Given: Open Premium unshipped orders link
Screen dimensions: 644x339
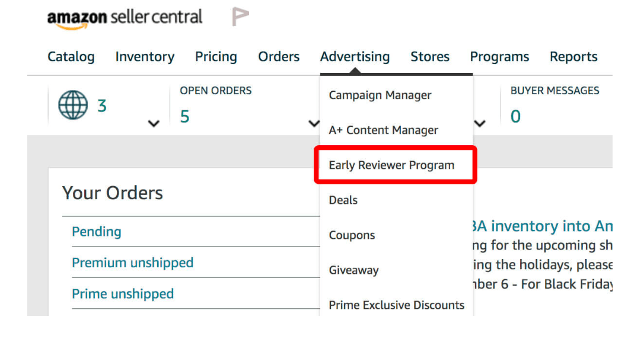Looking at the screenshot, I should click(132, 263).
